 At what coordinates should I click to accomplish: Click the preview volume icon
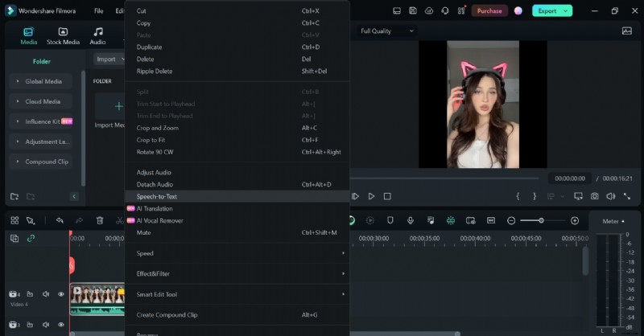611,196
